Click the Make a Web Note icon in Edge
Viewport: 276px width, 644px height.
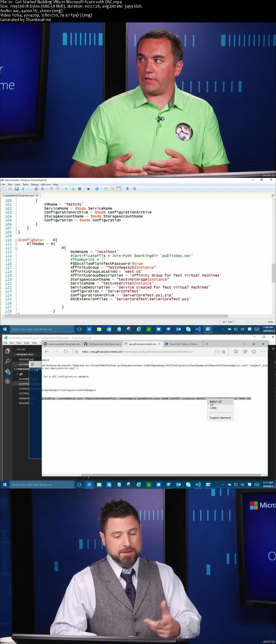point(245,352)
